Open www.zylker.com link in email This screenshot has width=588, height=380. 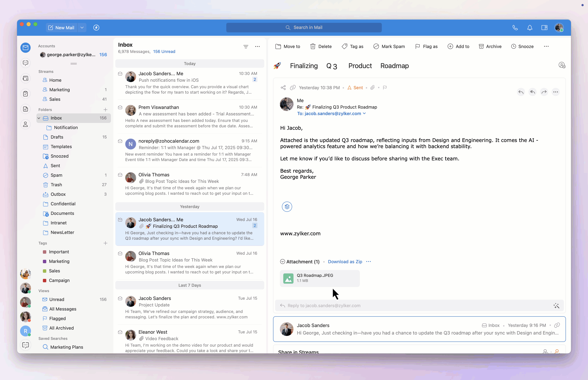coord(300,233)
